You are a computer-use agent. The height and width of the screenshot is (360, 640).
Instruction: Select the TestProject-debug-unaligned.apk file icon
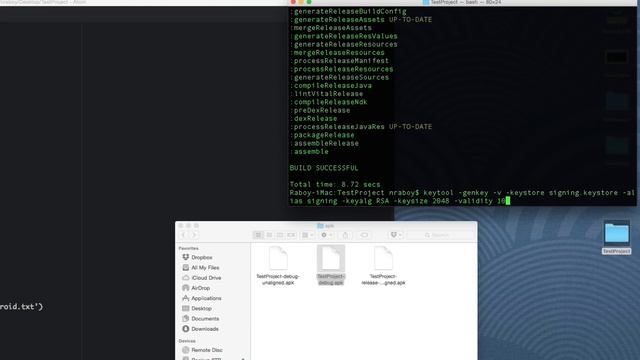point(278,258)
